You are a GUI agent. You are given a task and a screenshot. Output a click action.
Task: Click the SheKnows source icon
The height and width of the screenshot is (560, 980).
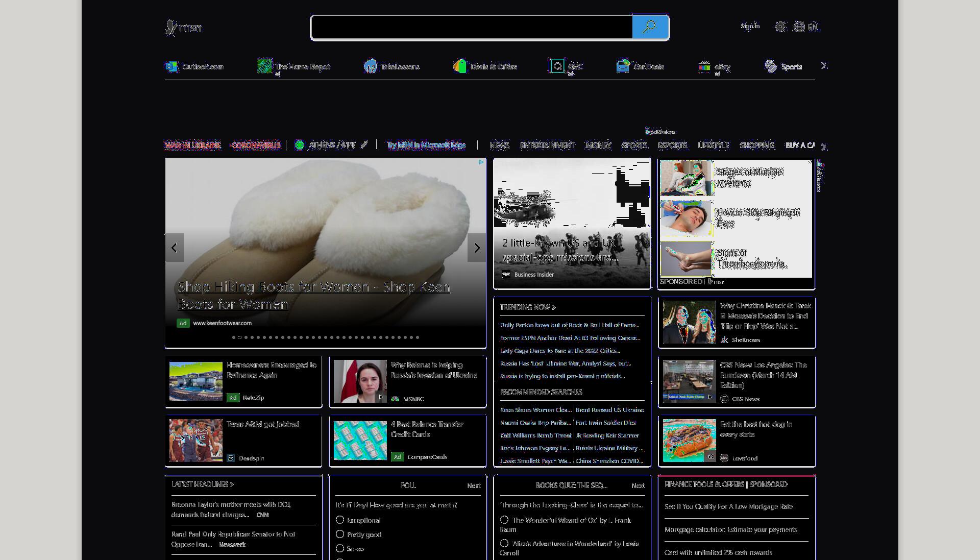pyautogui.click(x=724, y=339)
